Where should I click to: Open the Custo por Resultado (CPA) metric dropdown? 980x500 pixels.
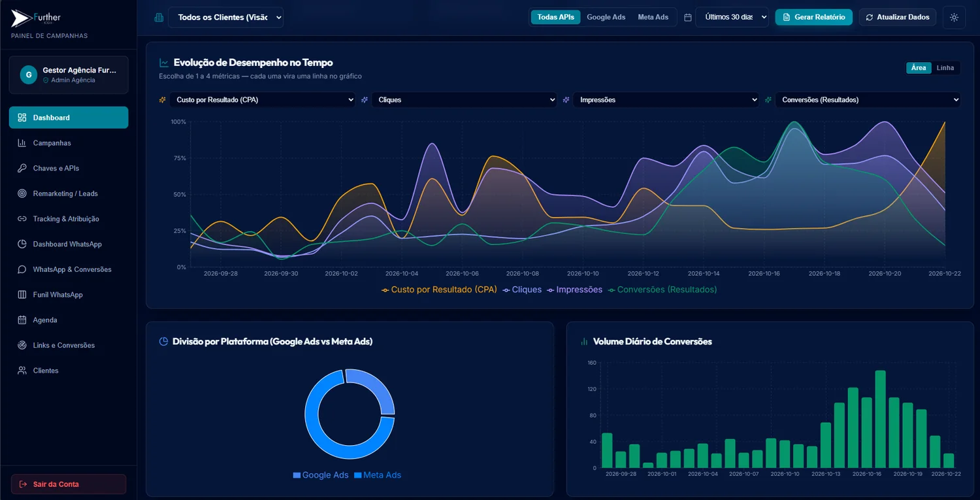[262, 100]
